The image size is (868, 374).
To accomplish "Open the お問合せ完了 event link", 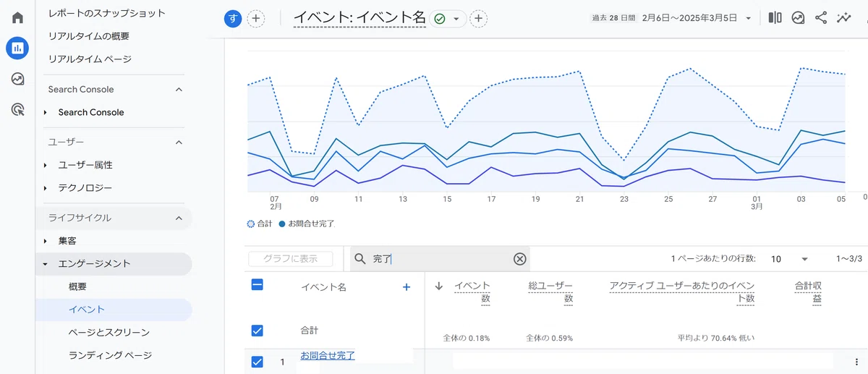I will coord(328,355).
